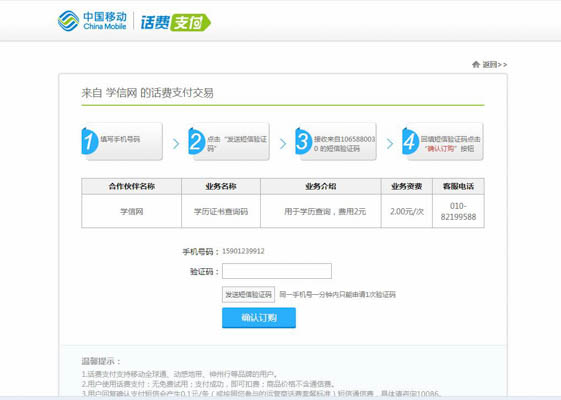Image resolution: width=561 pixels, height=400 pixels.
Task: Click tip 1 about 话费支付支持移动全球通
Action: coord(180,374)
